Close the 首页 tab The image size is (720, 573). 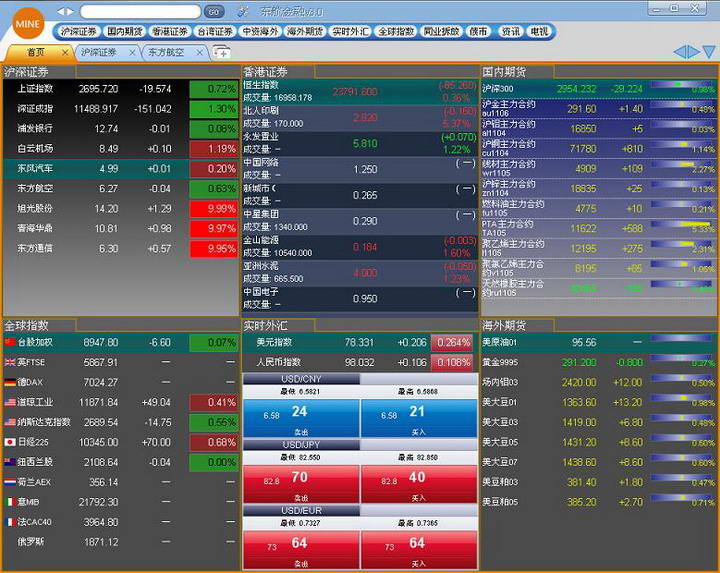[x=65, y=53]
